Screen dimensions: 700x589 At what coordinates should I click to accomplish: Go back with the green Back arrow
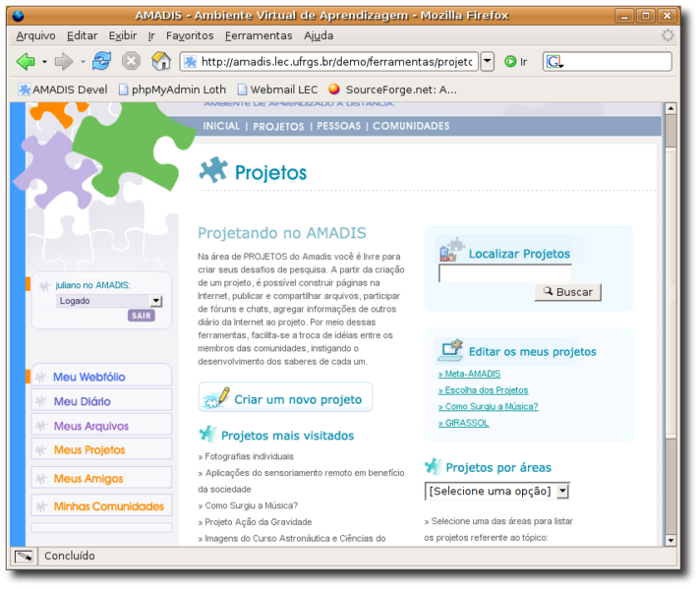point(26,61)
